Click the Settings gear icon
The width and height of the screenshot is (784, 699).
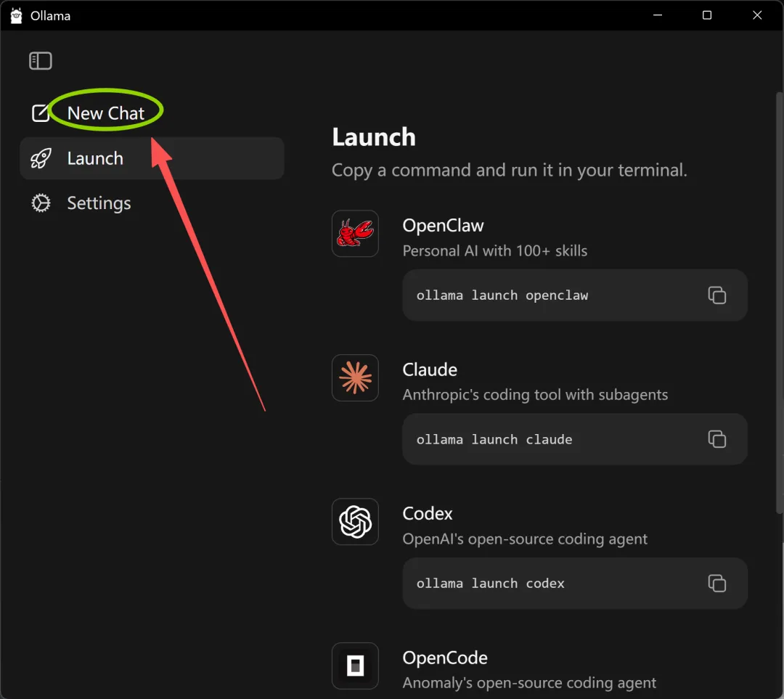(41, 203)
